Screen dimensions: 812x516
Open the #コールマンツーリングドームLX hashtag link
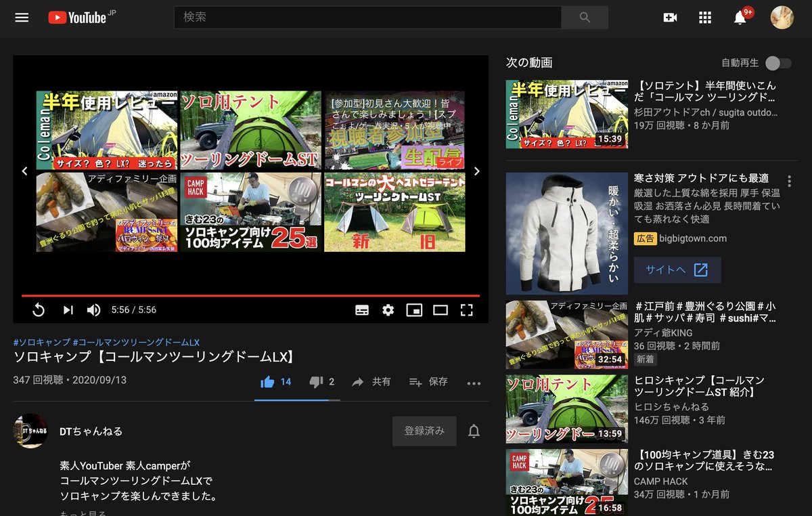click(136, 342)
